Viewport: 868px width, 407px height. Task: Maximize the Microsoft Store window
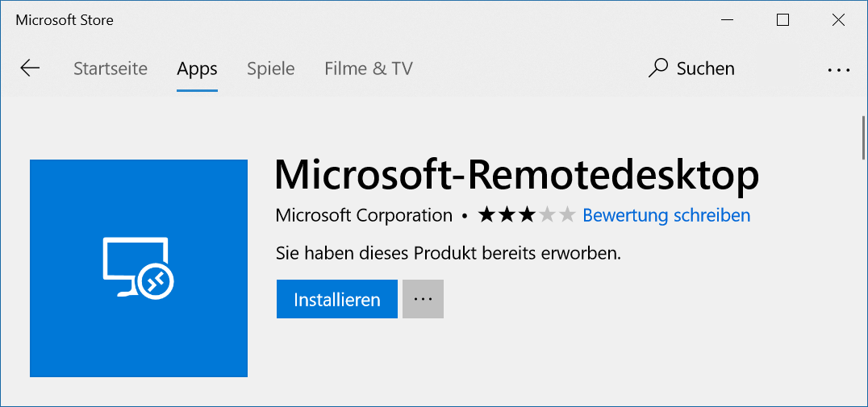(x=782, y=20)
